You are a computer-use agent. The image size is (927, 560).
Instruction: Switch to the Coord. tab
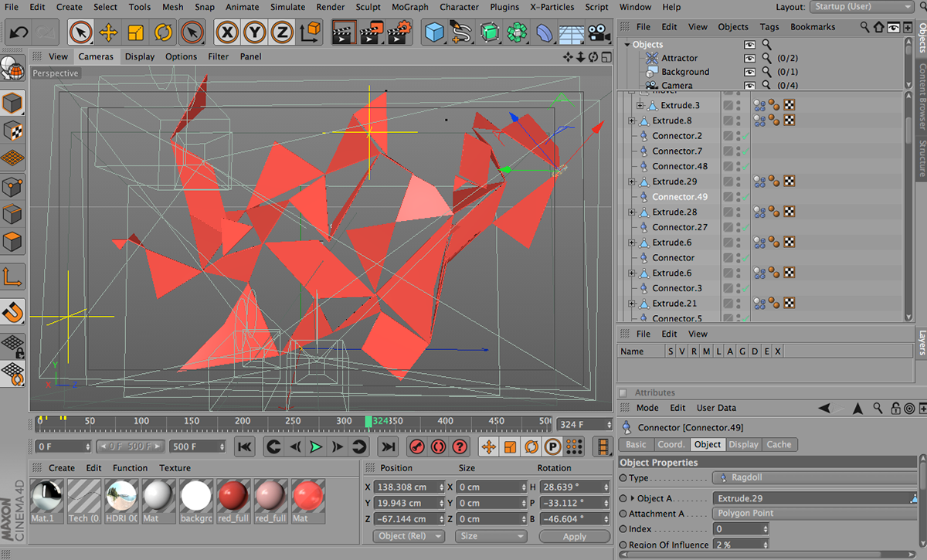(x=671, y=445)
